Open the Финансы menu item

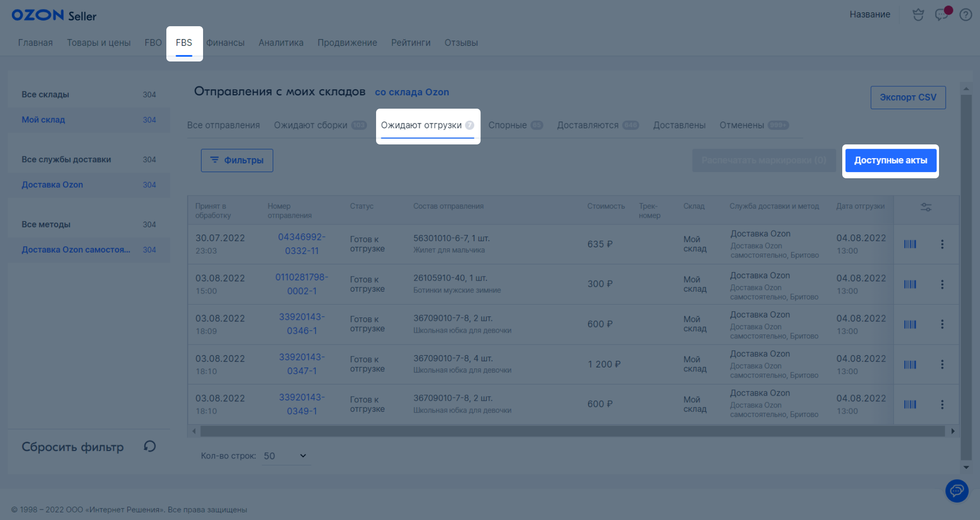tap(225, 42)
